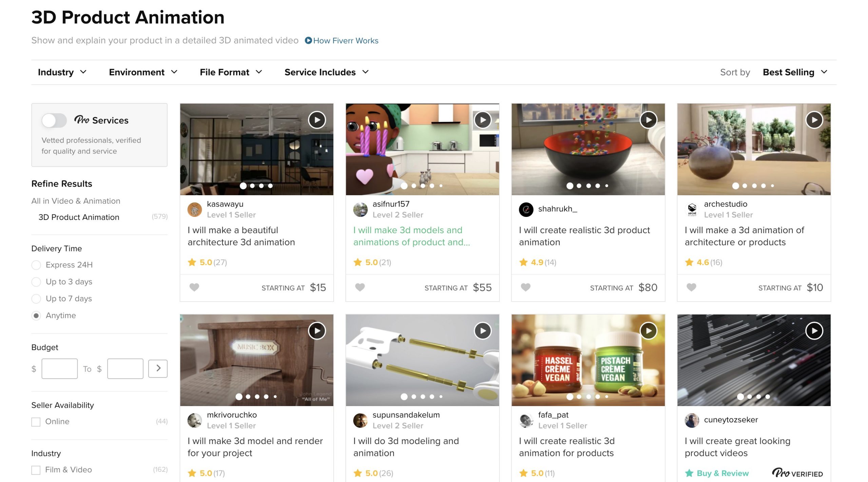The height and width of the screenshot is (482, 868).
Task: Click the minimum budget input field
Action: pyautogui.click(x=60, y=368)
